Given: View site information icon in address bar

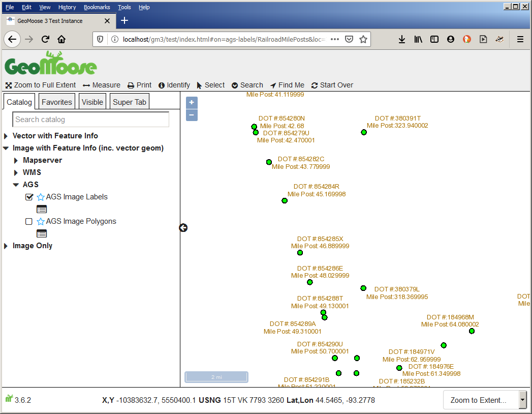Looking at the screenshot, I should (x=115, y=39).
